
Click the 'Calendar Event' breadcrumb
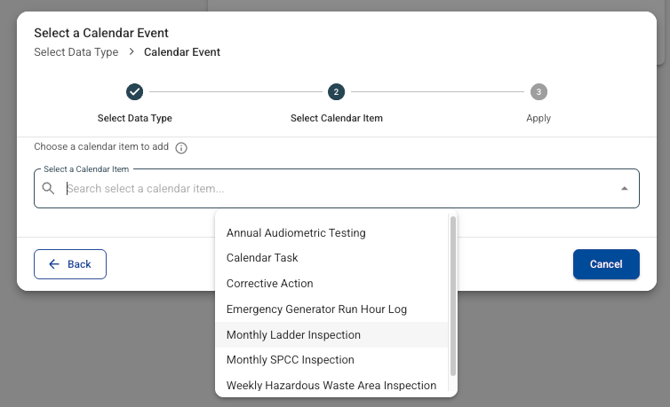click(x=182, y=52)
